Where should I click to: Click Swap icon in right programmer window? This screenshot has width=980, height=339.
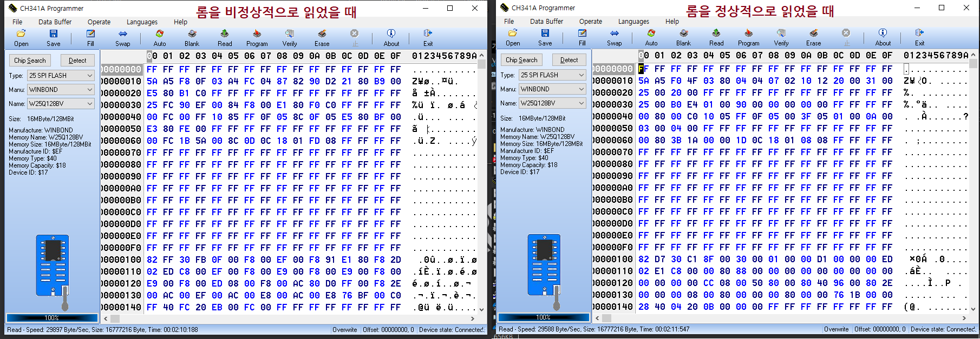pyautogui.click(x=614, y=37)
